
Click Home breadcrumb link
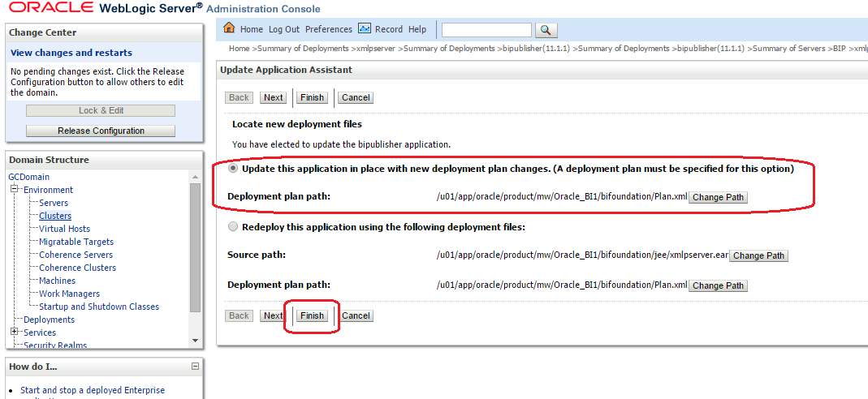pos(240,48)
